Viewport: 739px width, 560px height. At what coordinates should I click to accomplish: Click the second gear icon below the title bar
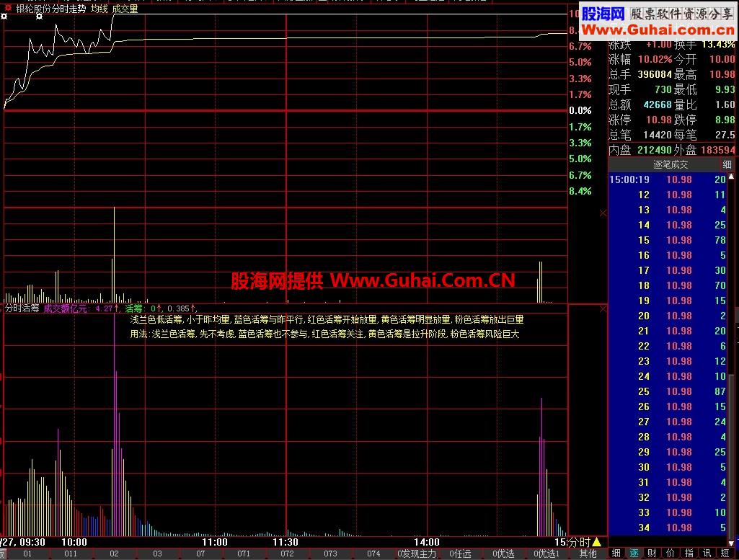pyautogui.click(x=39, y=17)
